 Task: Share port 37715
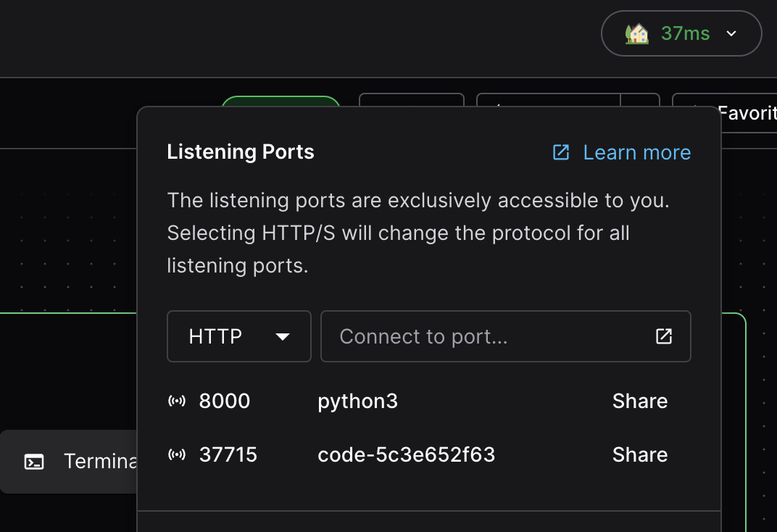point(640,454)
